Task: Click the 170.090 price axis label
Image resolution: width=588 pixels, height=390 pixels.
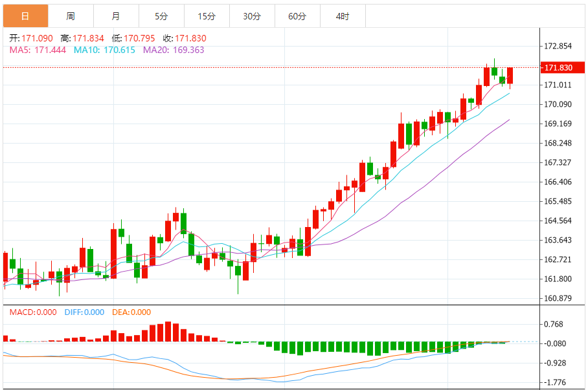Action: pyautogui.click(x=558, y=104)
